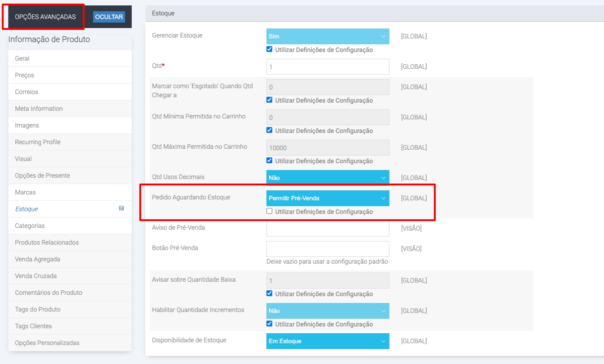
Task: Focus the Aviso de Pré-Venda field
Action: (x=328, y=228)
